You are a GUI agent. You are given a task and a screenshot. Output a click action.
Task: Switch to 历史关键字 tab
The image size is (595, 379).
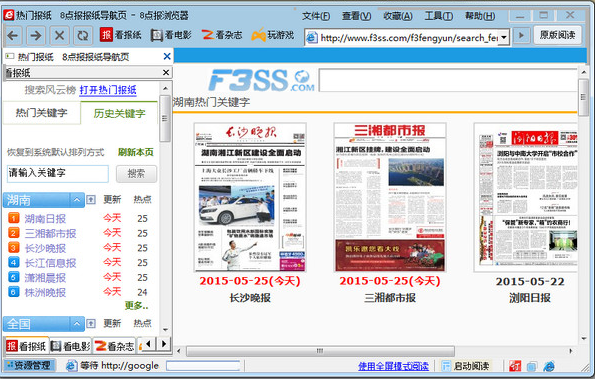coord(119,113)
